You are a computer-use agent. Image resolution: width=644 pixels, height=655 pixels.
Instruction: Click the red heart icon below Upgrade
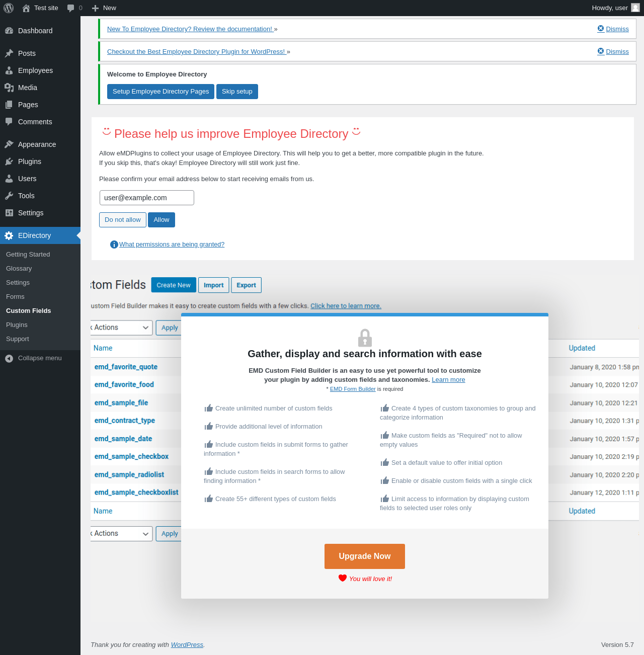click(343, 578)
